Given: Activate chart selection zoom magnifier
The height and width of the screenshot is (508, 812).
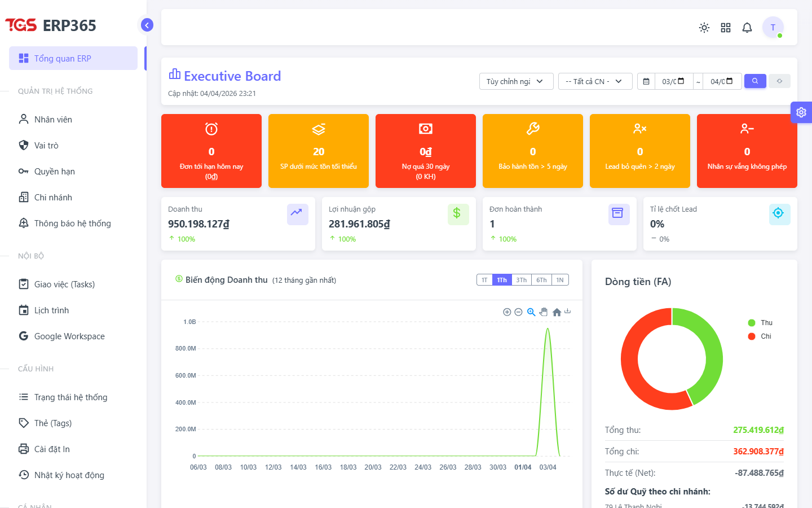Looking at the screenshot, I should tap(531, 312).
